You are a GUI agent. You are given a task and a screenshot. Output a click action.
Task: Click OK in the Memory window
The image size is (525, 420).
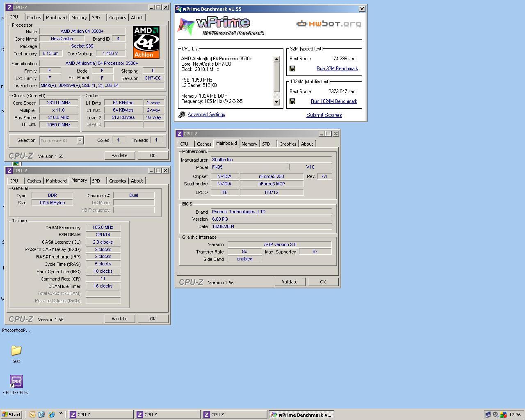pyautogui.click(x=153, y=319)
